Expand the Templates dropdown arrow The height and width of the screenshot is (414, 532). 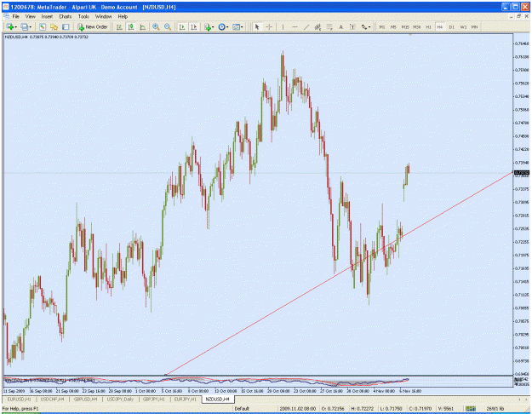click(x=242, y=27)
